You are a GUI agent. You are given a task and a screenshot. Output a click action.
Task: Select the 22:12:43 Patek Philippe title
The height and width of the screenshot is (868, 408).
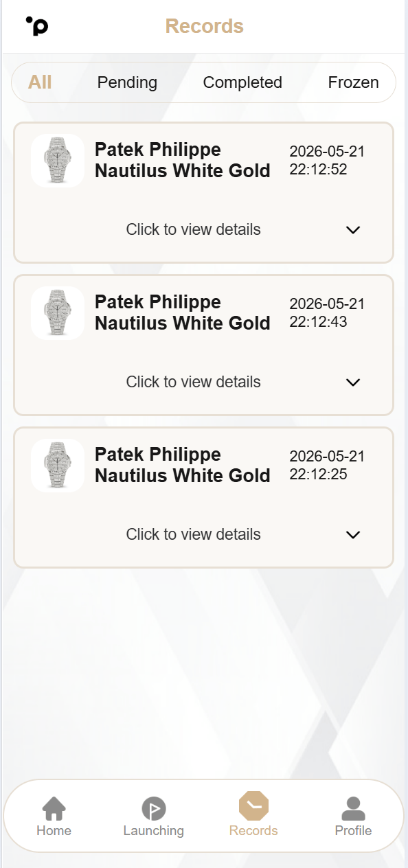point(182,312)
